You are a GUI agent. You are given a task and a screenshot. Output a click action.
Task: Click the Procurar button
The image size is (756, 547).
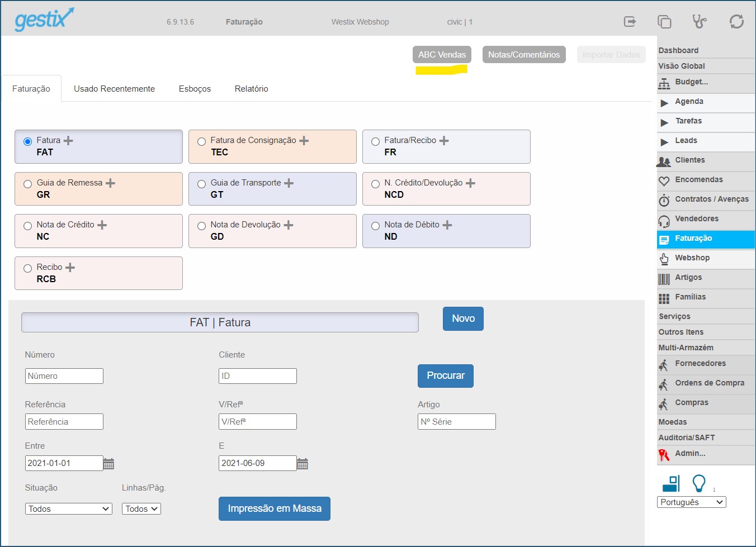tap(446, 375)
